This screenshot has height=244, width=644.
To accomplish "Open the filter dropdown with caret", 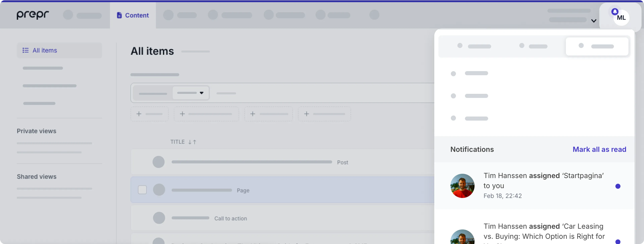I will point(191,93).
